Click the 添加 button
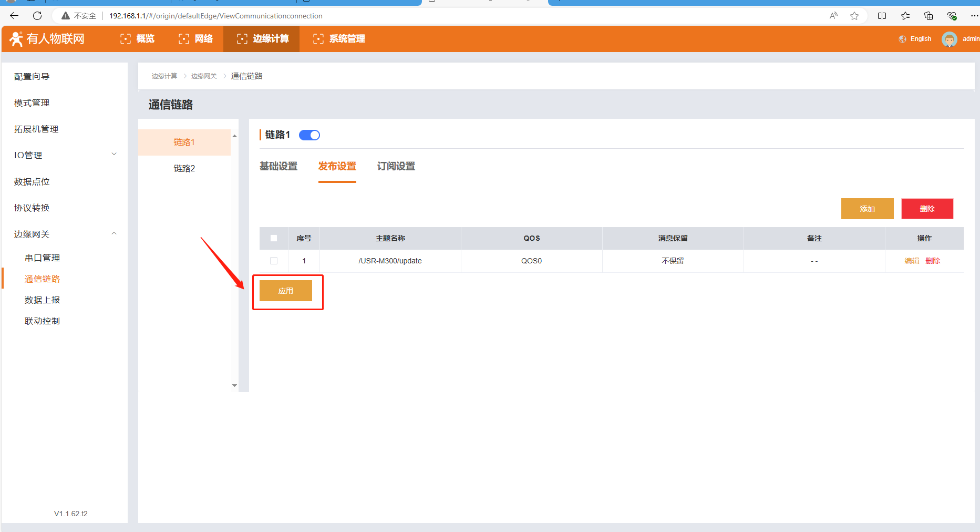This screenshot has height=532, width=980. [x=867, y=209]
